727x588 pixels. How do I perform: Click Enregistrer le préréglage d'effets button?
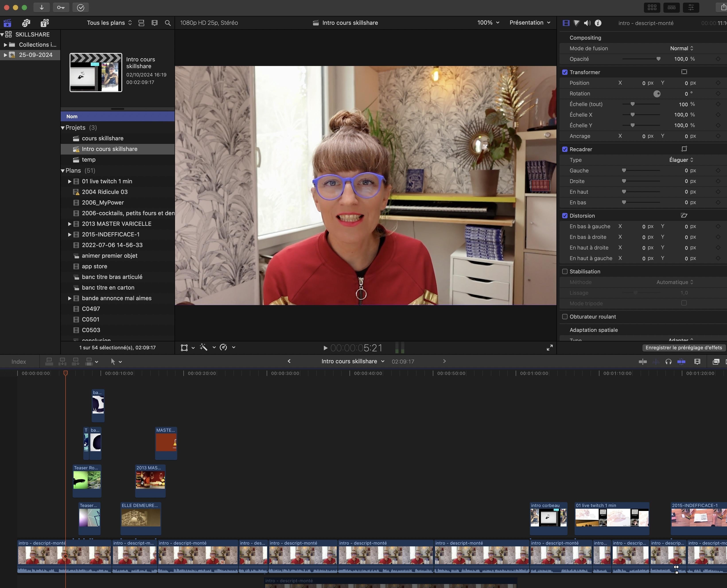(684, 348)
